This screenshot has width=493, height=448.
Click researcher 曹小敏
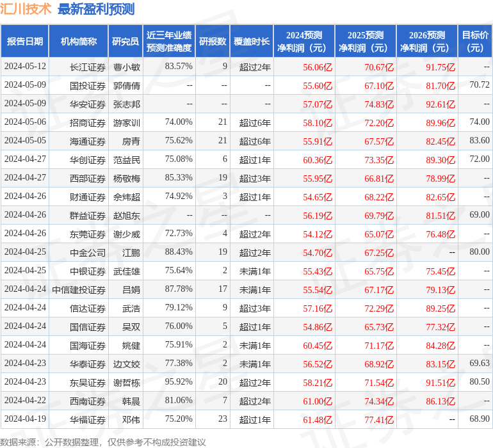127,67
